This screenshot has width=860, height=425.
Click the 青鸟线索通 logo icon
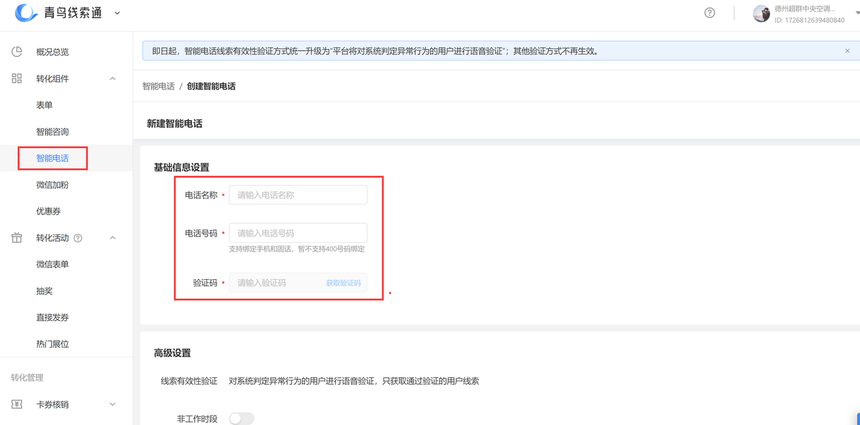pos(26,13)
